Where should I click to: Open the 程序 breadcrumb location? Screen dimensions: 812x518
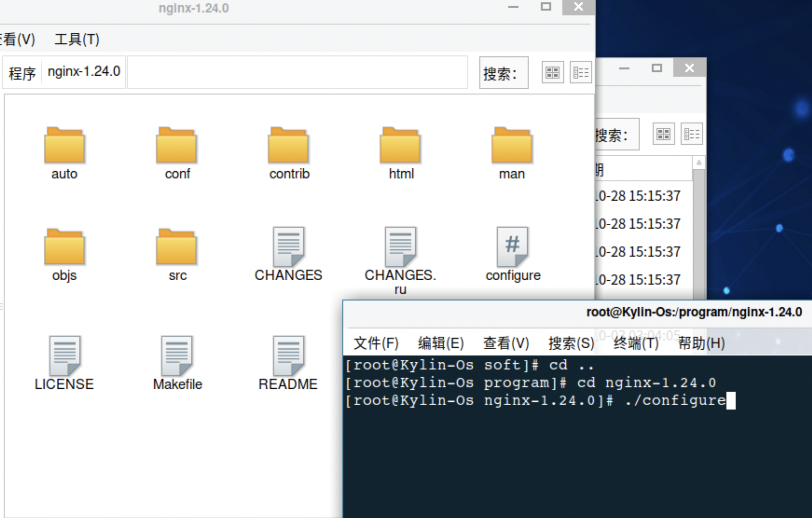tap(21, 71)
